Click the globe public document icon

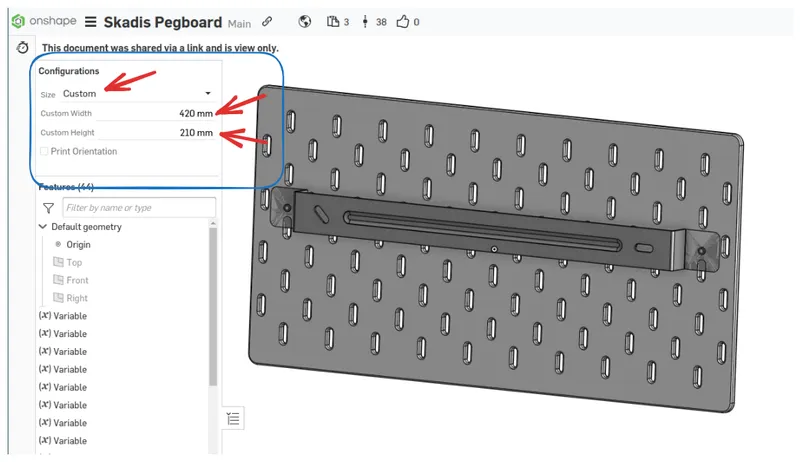[x=305, y=22]
